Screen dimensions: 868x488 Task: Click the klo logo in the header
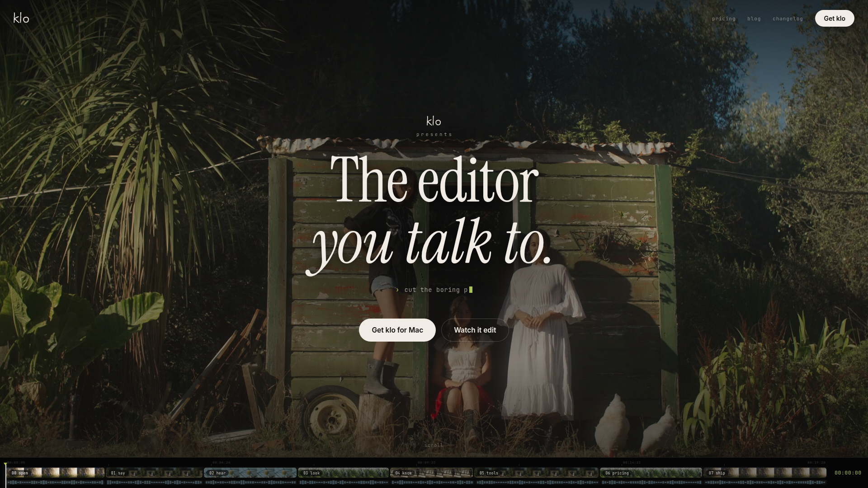[21, 18]
